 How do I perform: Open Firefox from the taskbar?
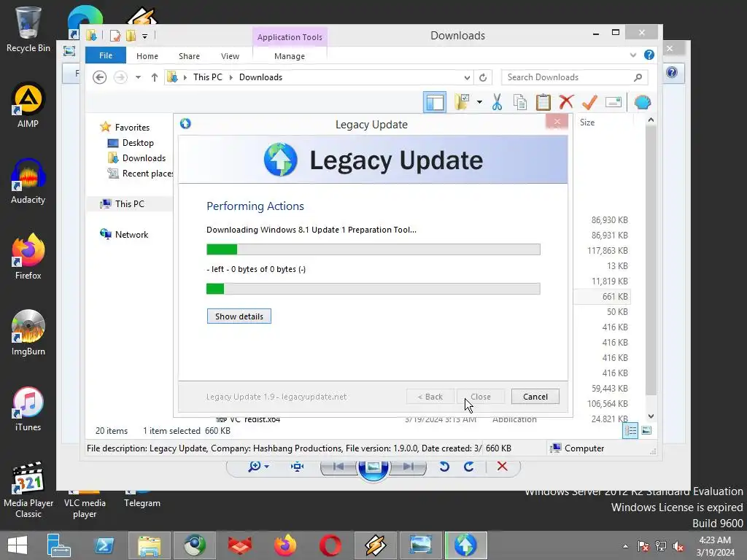285,545
